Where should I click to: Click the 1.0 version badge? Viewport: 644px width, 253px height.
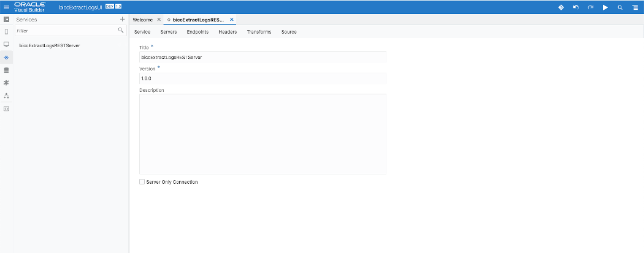(118, 7)
